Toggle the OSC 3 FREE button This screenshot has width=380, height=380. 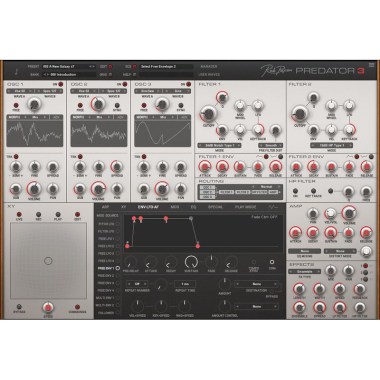144,106
